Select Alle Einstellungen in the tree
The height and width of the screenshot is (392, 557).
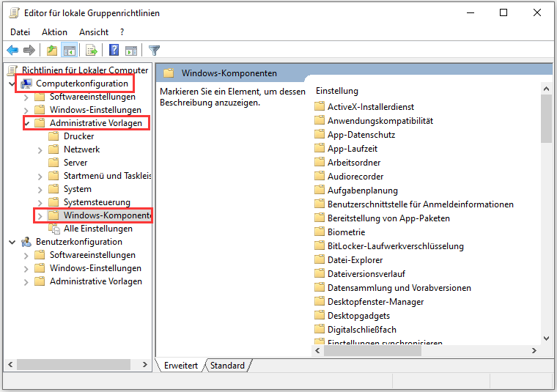coord(98,229)
